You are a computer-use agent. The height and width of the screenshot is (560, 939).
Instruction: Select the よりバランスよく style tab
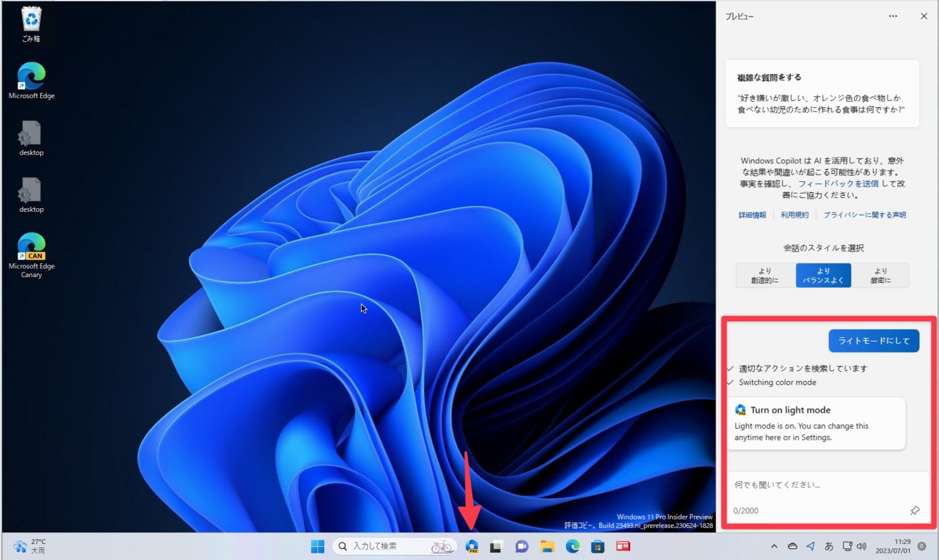822,275
